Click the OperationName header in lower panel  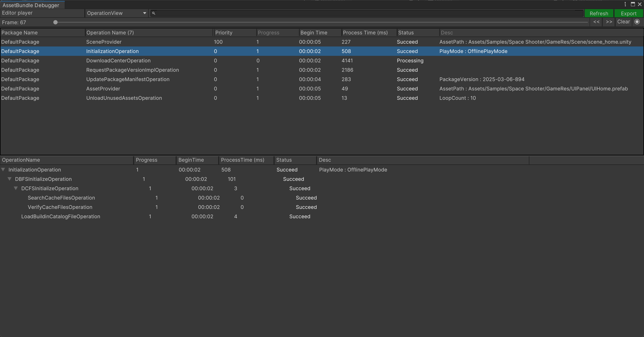[x=67, y=160]
